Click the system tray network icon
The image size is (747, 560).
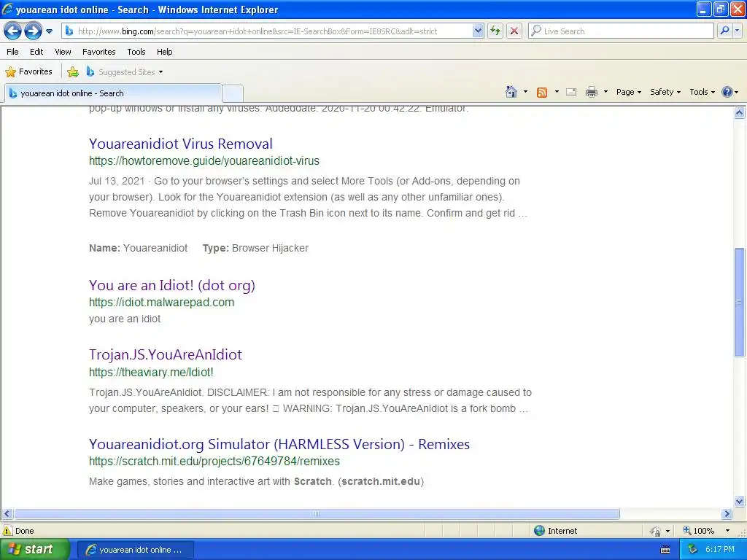coord(693,550)
